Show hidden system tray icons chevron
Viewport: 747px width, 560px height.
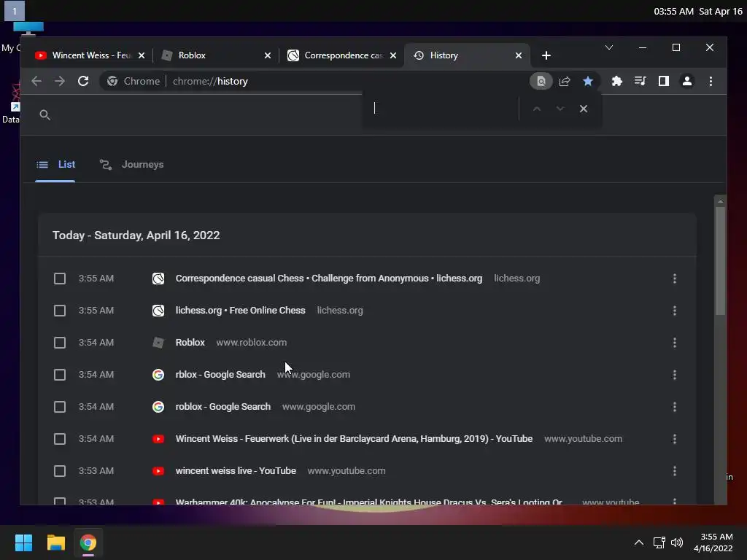639,542
